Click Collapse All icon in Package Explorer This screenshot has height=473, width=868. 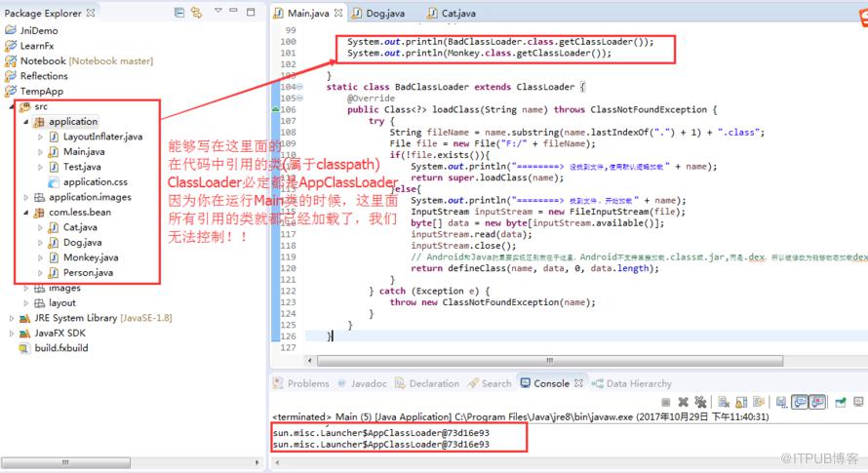[x=179, y=12]
